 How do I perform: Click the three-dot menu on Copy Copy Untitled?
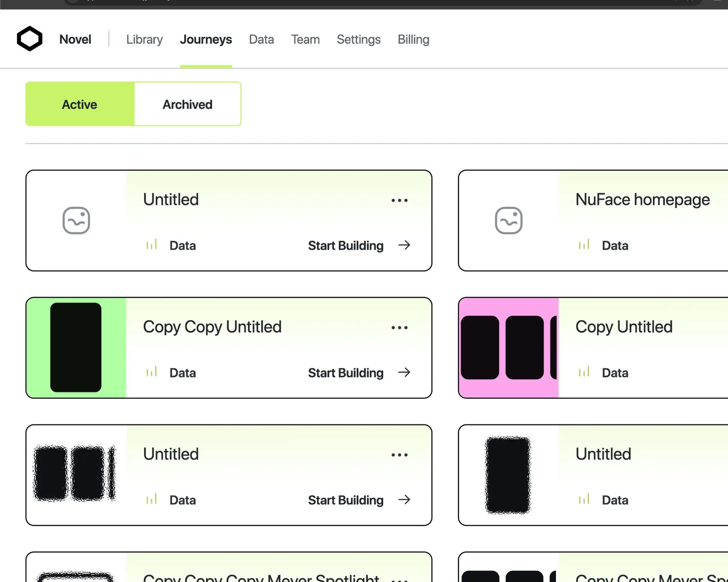tap(400, 327)
